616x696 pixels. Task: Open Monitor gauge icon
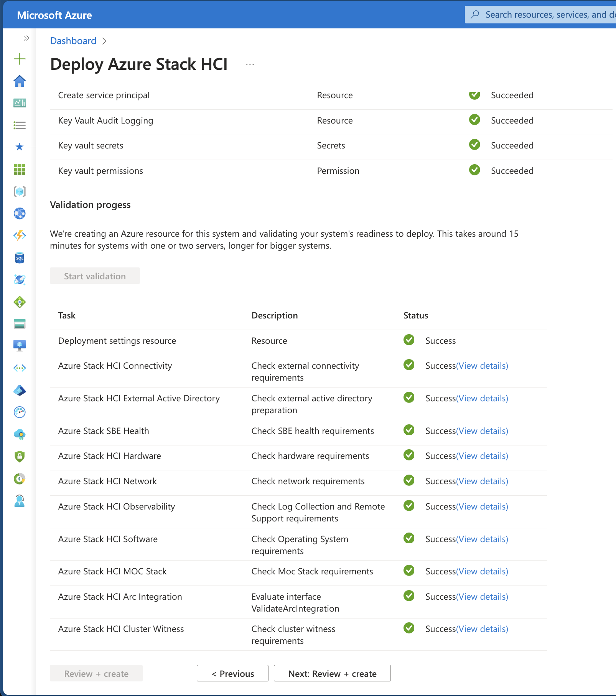(20, 412)
